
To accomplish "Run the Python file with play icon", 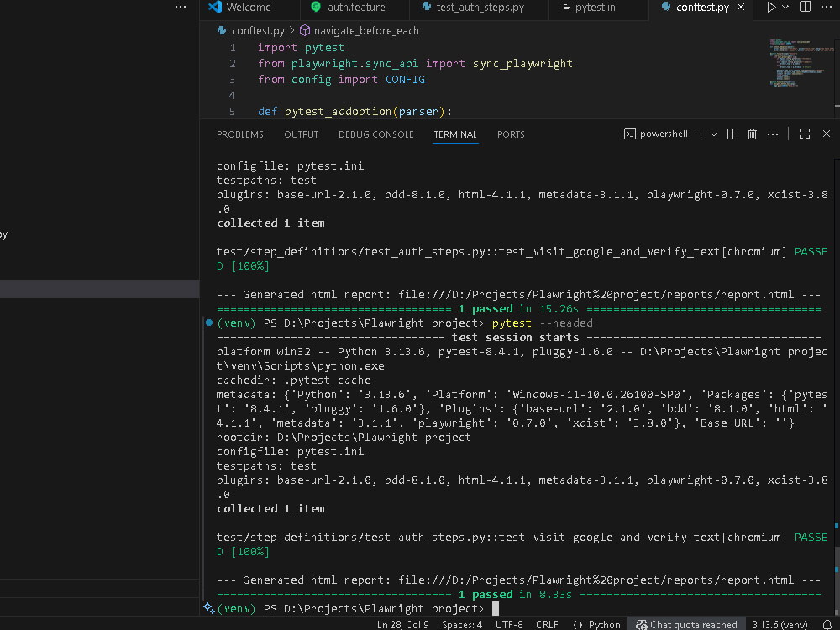I will (771, 7).
